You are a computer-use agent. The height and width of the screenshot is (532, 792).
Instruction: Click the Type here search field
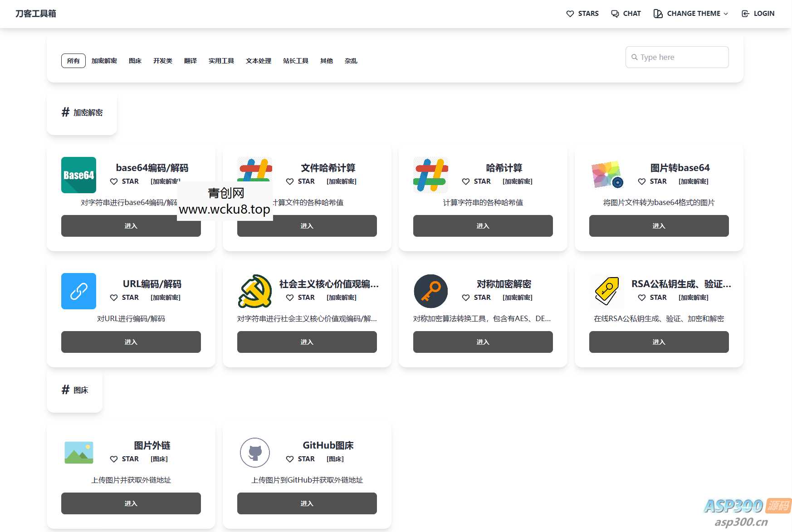click(x=676, y=57)
